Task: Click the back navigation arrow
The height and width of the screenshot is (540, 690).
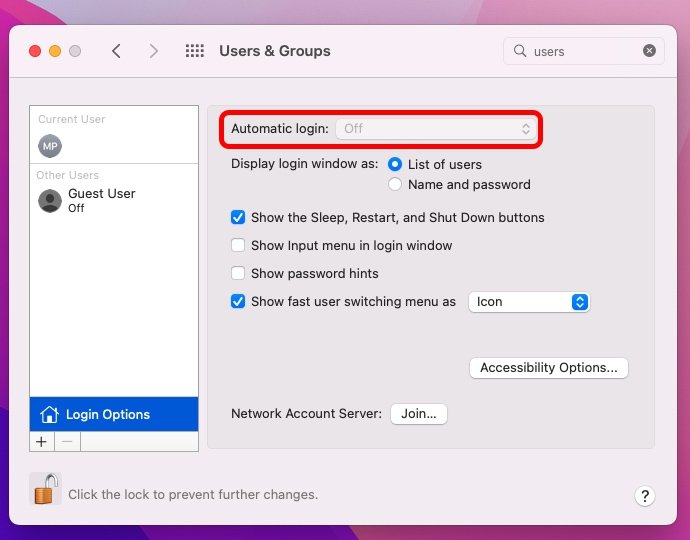Action: coord(116,51)
